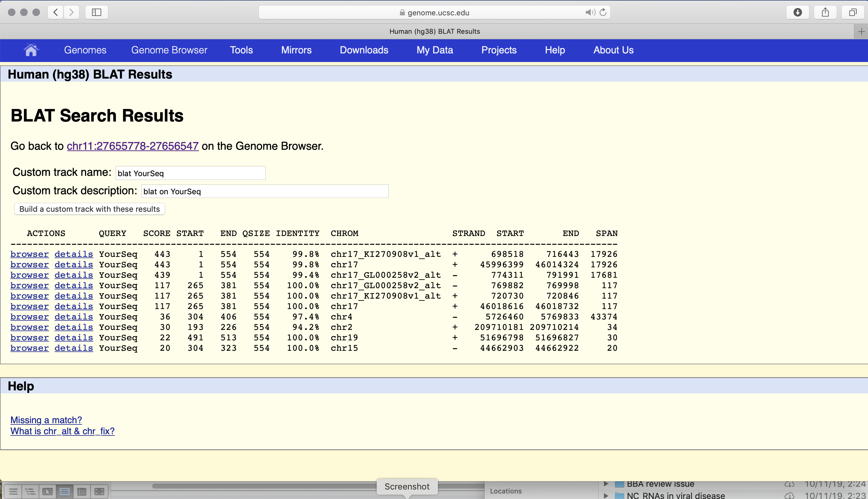Add a new tab with the plus button
Image resolution: width=868 pixels, height=499 pixels.
click(861, 32)
